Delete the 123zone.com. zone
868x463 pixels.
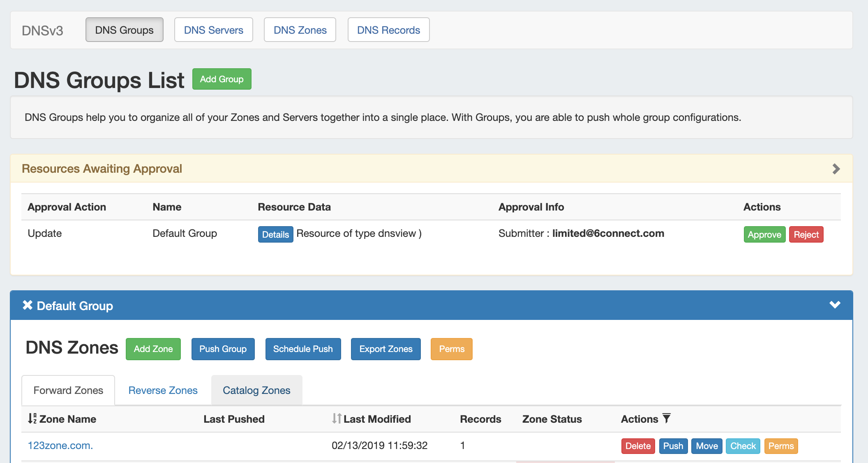point(638,446)
